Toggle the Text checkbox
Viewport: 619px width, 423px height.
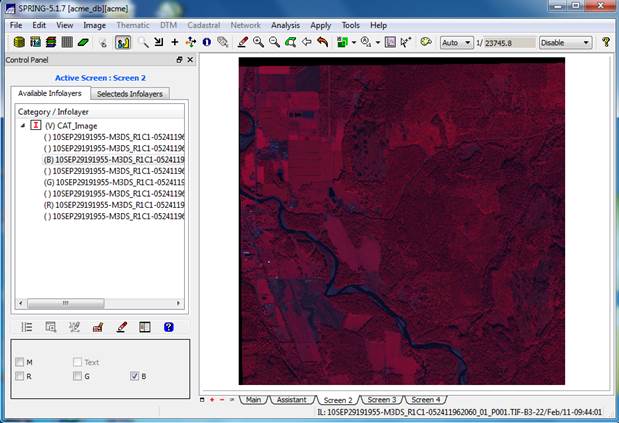tap(77, 362)
